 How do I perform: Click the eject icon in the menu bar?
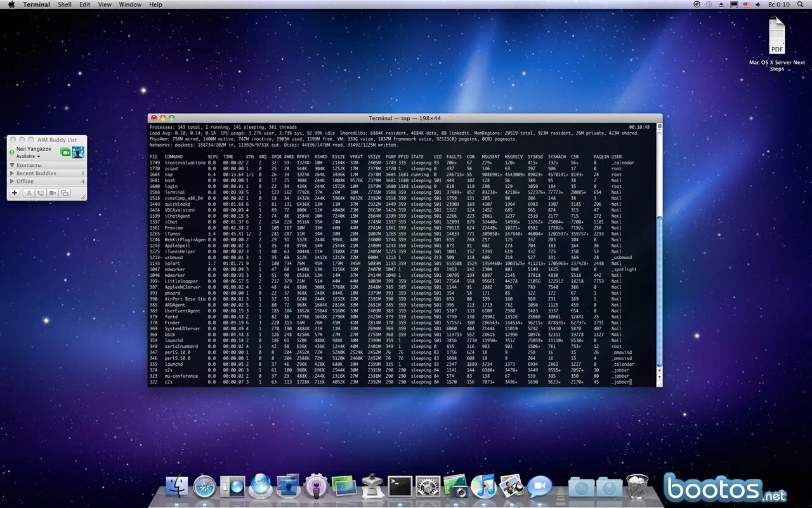click(721, 4)
